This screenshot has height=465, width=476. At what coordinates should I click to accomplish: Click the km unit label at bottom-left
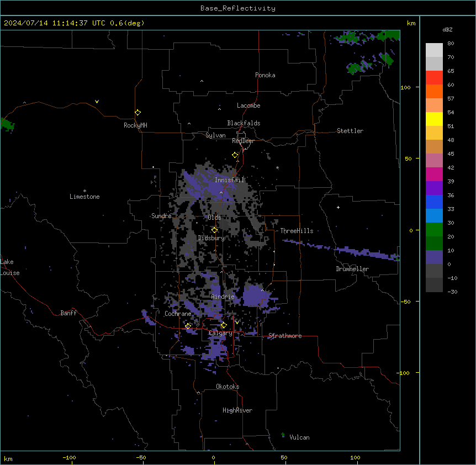(8, 459)
